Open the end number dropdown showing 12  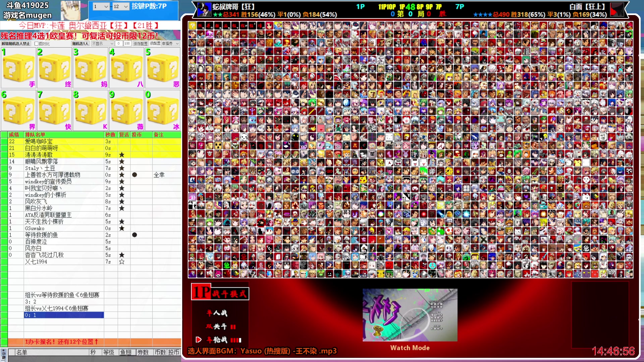click(x=121, y=6)
